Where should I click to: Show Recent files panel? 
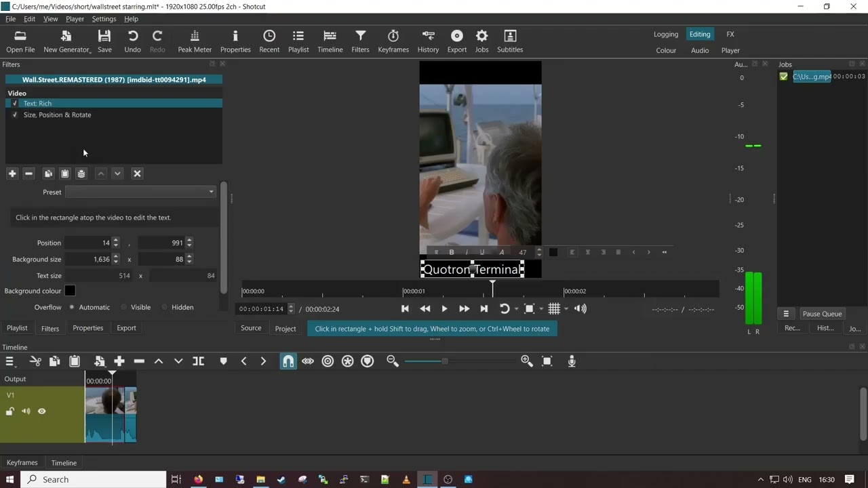(269, 41)
